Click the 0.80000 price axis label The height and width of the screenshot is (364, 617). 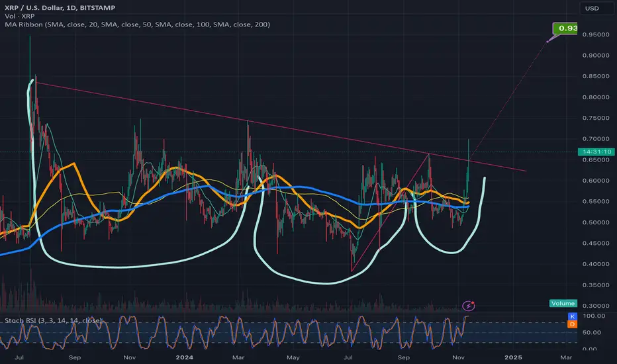[x=596, y=97]
